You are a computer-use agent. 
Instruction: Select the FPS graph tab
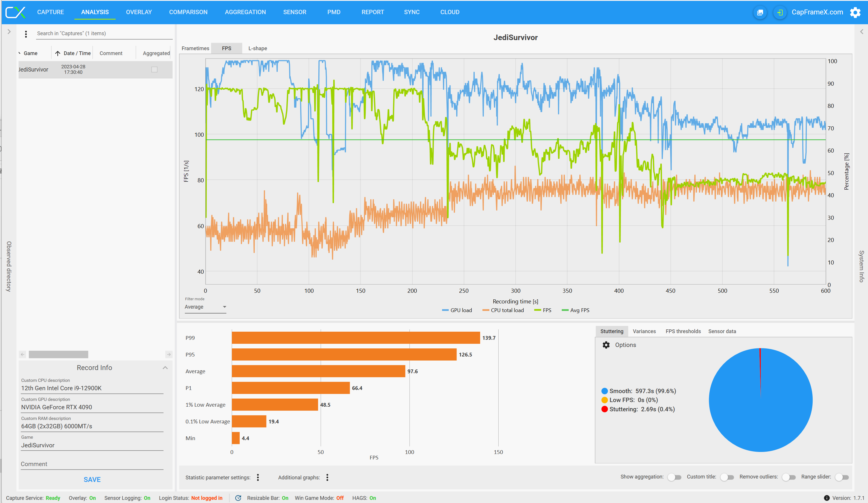point(227,48)
